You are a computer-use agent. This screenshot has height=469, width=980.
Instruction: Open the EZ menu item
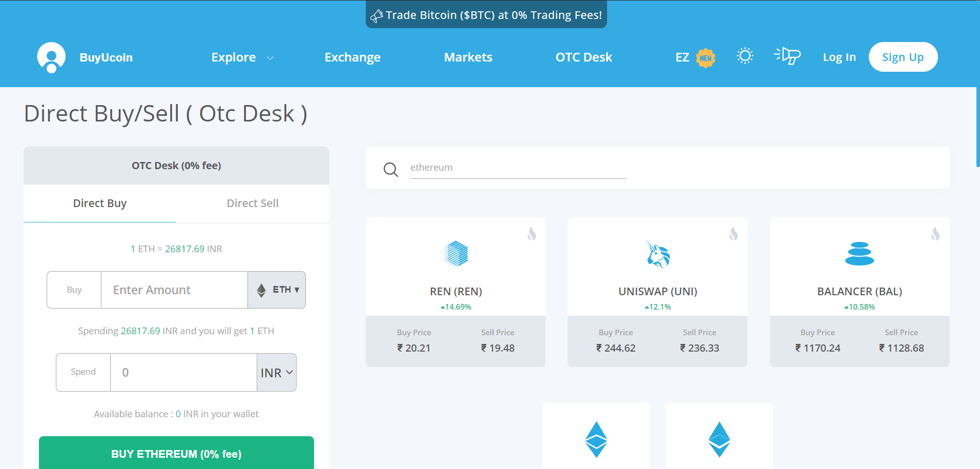682,57
